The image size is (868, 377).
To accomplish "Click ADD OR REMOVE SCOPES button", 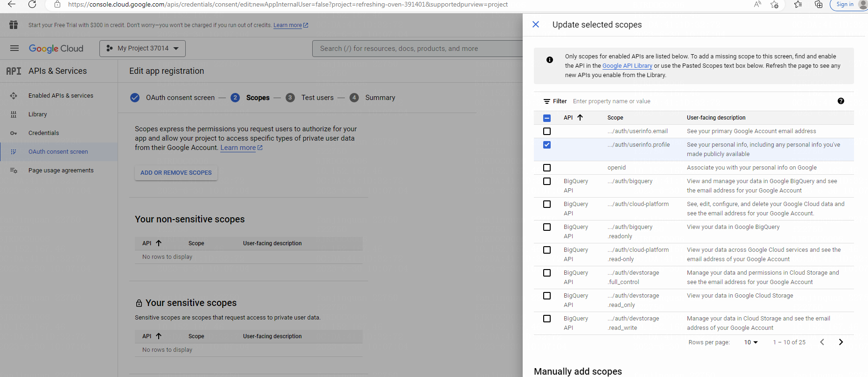I will click(x=176, y=173).
